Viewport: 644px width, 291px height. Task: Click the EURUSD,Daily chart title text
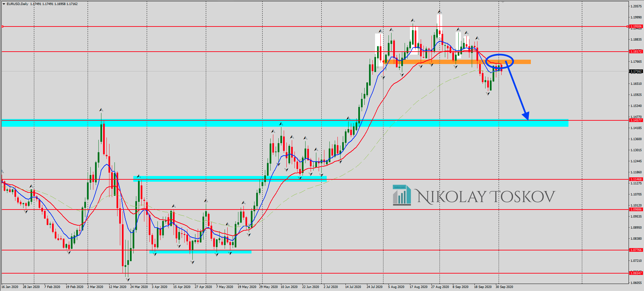[17, 4]
